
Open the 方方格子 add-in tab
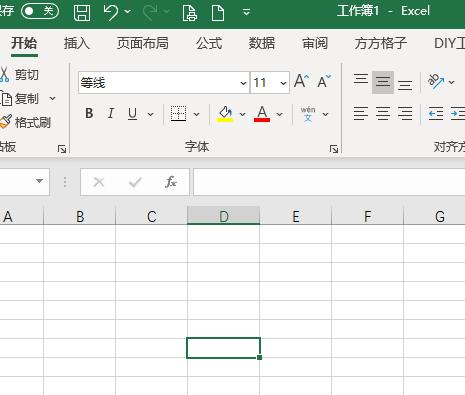pos(381,44)
